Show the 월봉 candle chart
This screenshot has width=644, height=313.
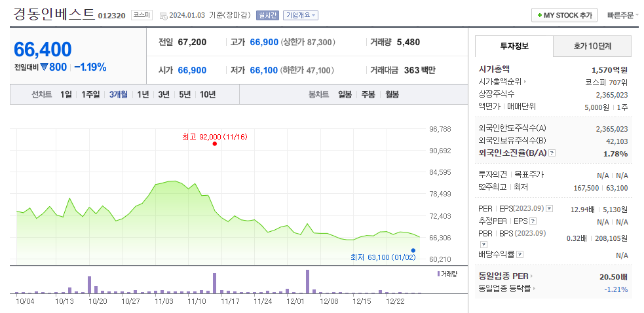pos(392,94)
